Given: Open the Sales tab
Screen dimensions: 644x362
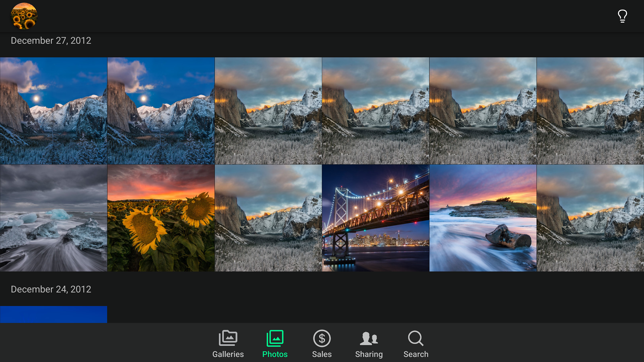Looking at the screenshot, I should [322, 344].
